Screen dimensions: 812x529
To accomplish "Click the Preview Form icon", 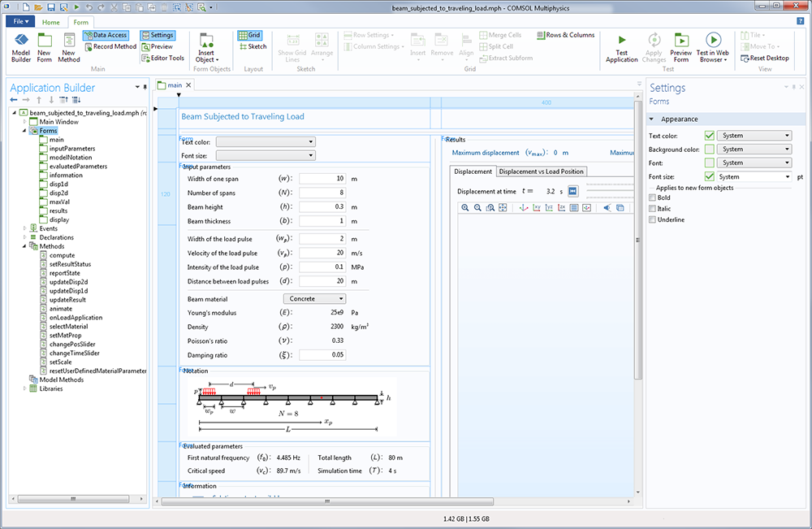I will click(x=680, y=47).
